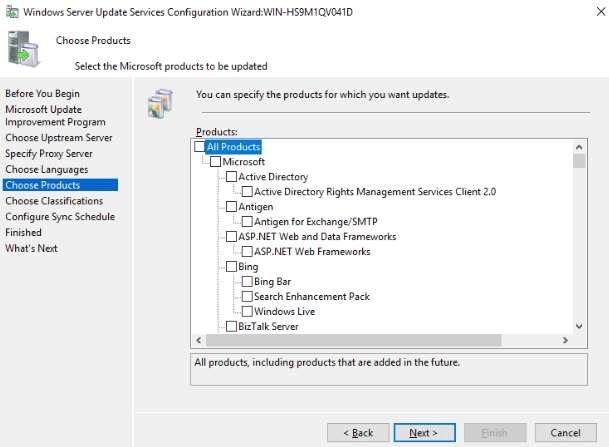Click the server icon beside Choose Products heading

24,49
